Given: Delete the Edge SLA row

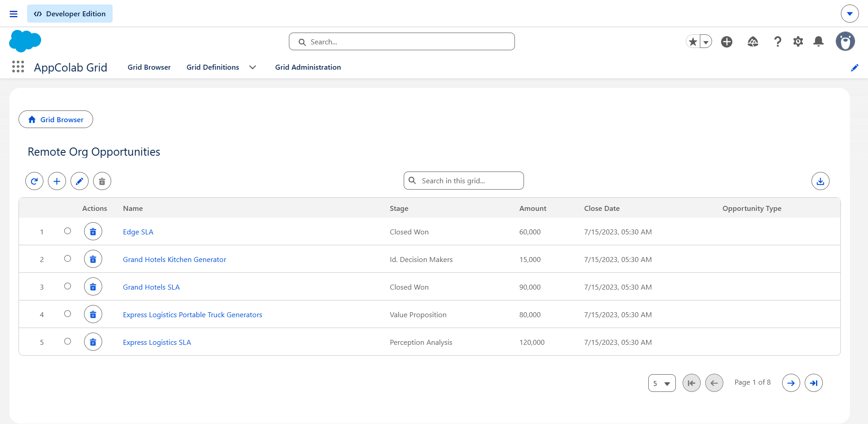Looking at the screenshot, I should click(93, 232).
